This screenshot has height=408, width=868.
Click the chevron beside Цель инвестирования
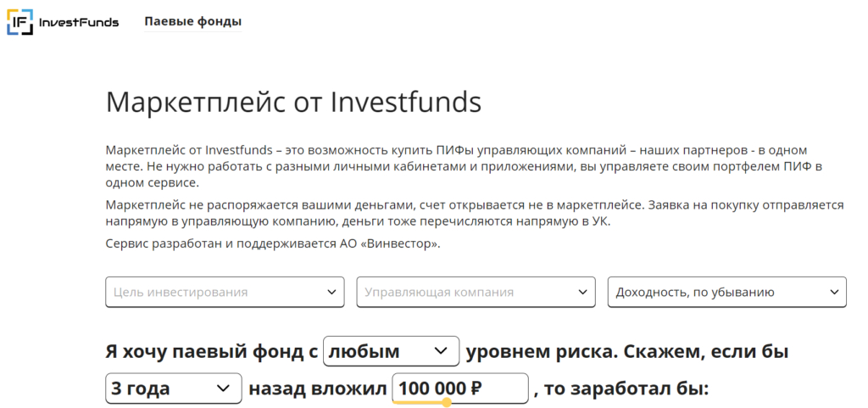coord(331,292)
